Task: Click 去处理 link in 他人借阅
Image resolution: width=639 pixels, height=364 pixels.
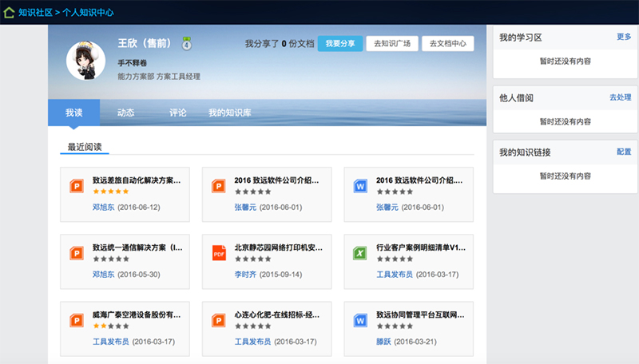Action: coord(621,97)
